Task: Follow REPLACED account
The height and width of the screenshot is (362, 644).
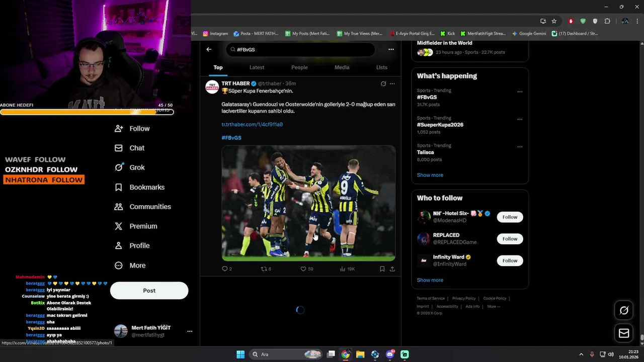Action: pyautogui.click(x=510, y=239)
